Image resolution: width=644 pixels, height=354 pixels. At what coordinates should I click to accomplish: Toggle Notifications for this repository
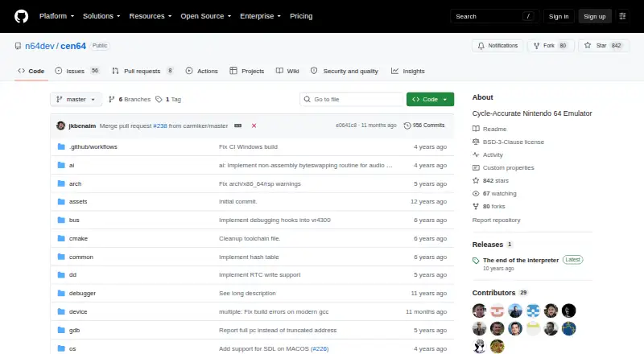(x=497, y=46)
